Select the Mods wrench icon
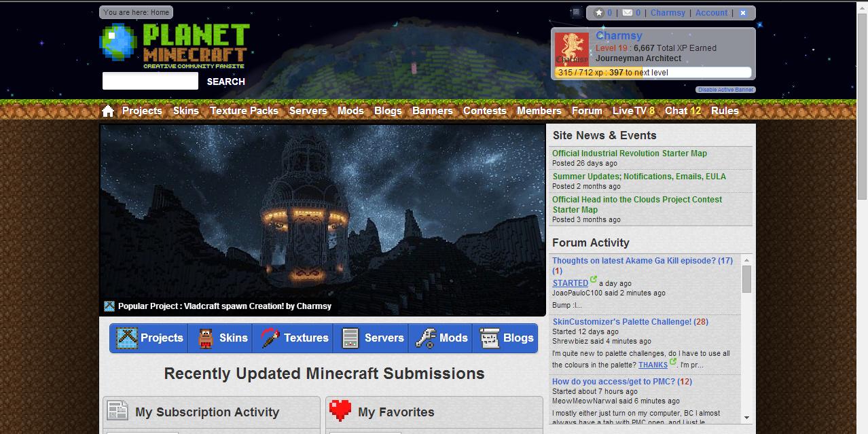 coord(426,338)
